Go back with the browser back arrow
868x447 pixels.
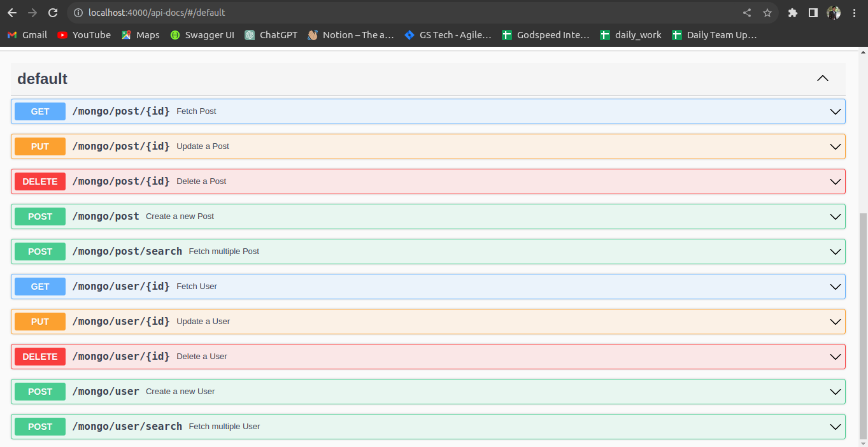(12, 13)
